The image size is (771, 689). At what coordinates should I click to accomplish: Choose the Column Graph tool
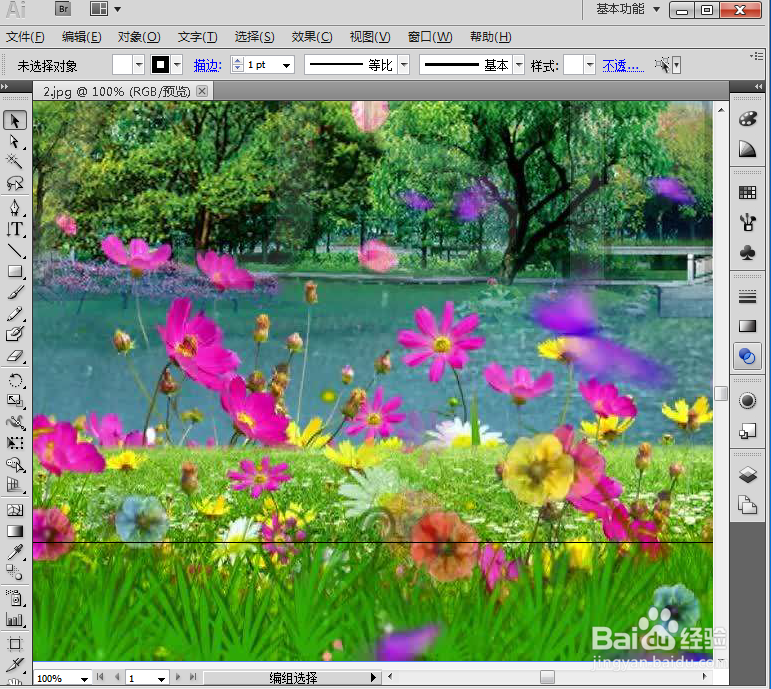(x=15, y=620)
